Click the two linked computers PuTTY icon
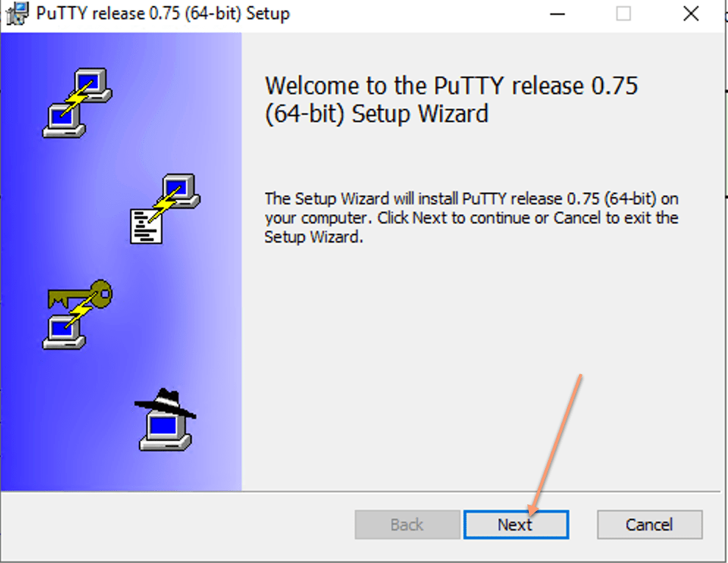This screenshot has height=563, width=728. (x=78, y=103)
